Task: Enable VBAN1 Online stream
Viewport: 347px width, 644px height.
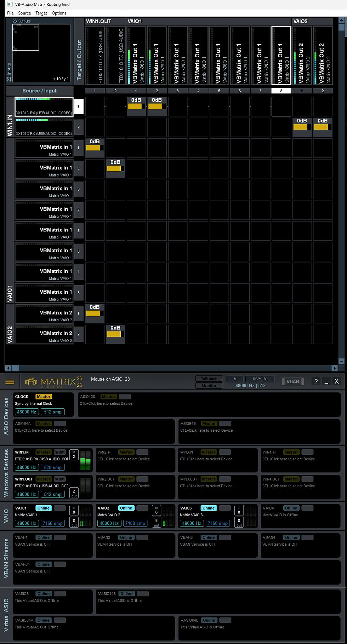Action: click(44, 537)
